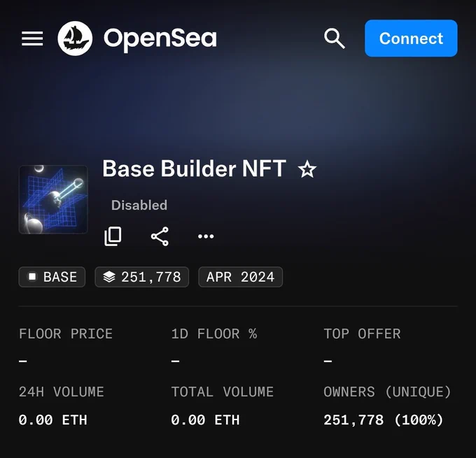Open the three-dot more options menu
The width and height of the screenshot is (476, 458).
coord(206,236)
